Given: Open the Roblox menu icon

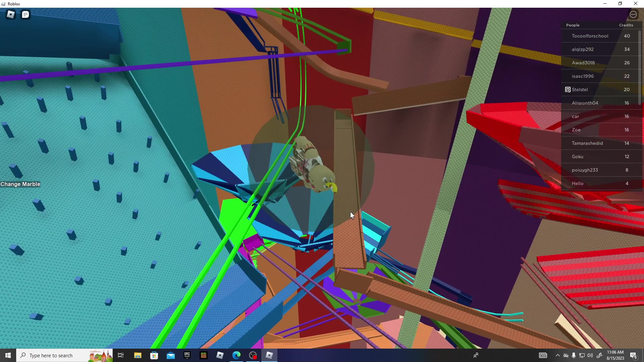Looking at the screenshot, I should pyautogui.click(x=11, y=14).
